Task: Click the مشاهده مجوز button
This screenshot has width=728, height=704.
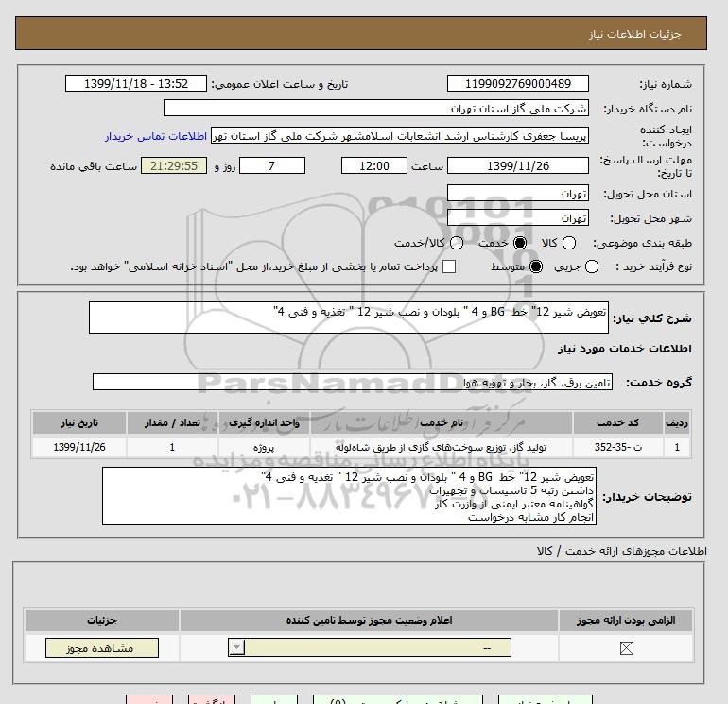Action: [x=102, y=648]
